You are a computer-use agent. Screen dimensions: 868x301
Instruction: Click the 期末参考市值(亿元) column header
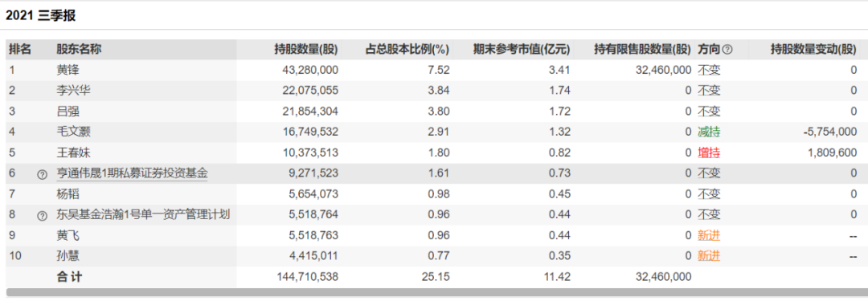click(x=522, y=49)
